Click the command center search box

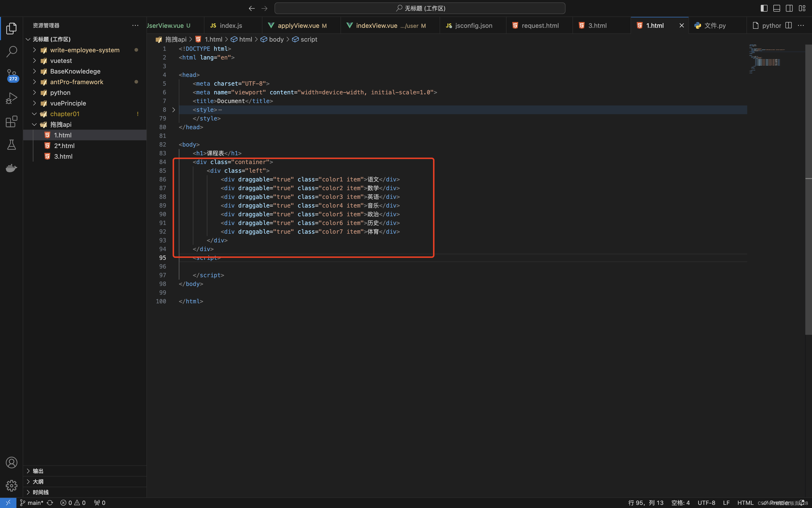tap(420, 8)
